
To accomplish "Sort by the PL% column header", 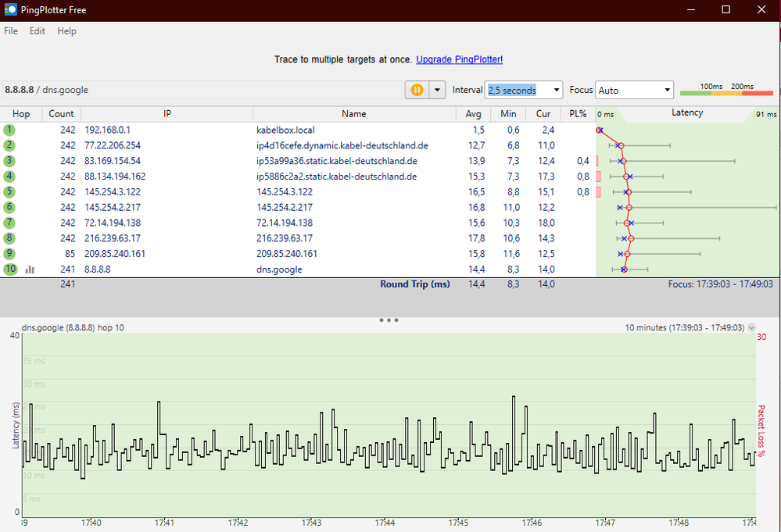I will pos(578,114).
